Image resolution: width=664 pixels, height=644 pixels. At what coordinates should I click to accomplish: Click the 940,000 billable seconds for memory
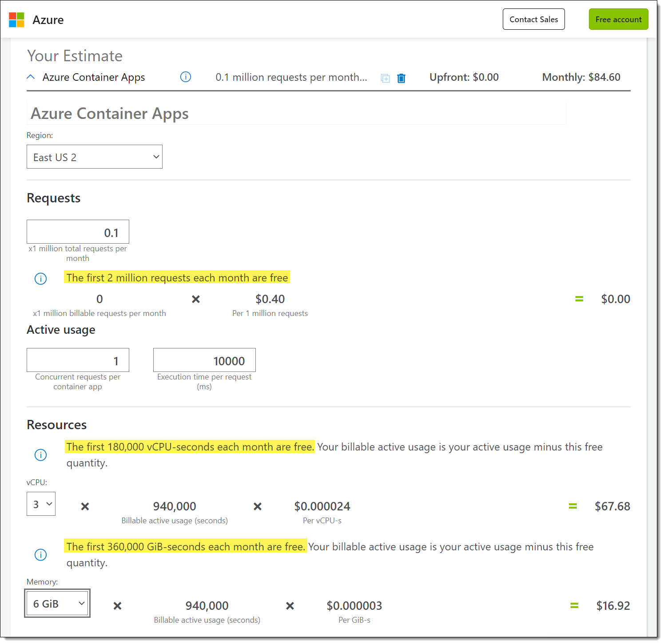pyautogui.click(x=207, y=606)
